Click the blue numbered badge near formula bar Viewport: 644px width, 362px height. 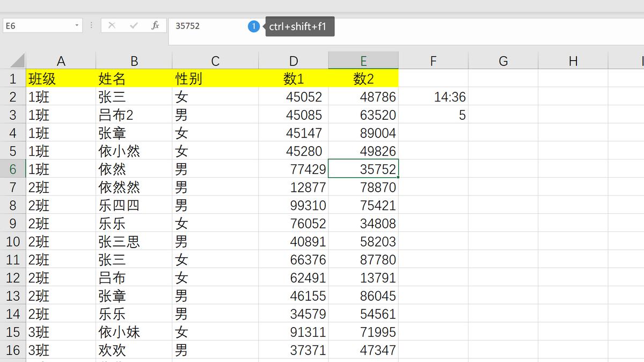[x=253, y=26]
